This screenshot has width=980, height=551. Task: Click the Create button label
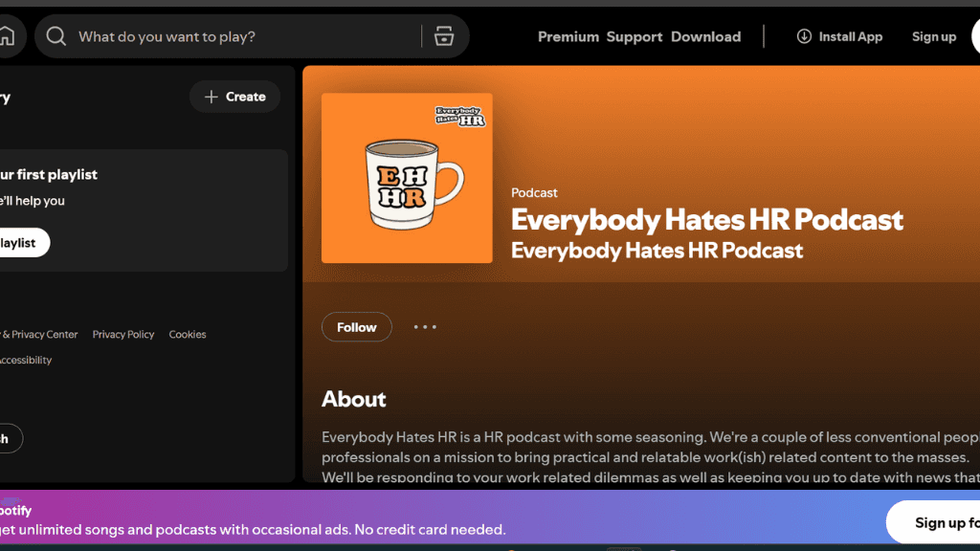(246, 97)
